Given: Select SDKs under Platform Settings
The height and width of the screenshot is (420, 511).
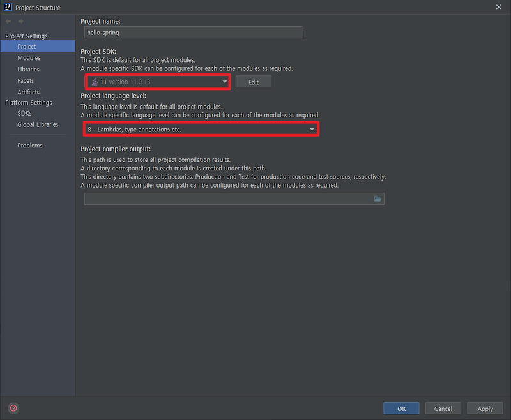Looking at the screenshot, I should coord(24,113).
